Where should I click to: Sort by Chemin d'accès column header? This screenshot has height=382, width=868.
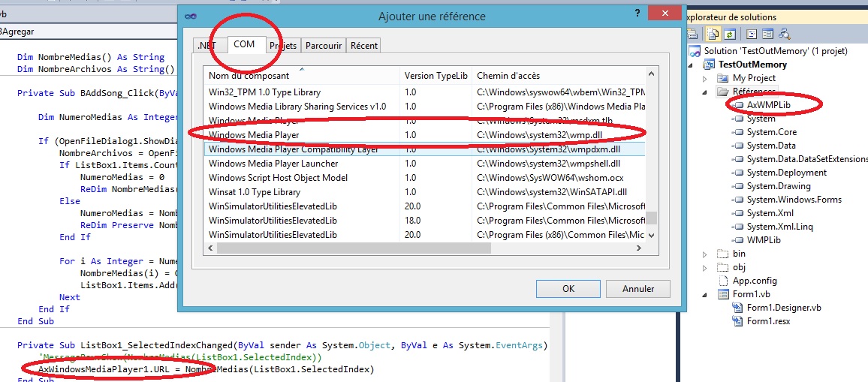point(559,75)
